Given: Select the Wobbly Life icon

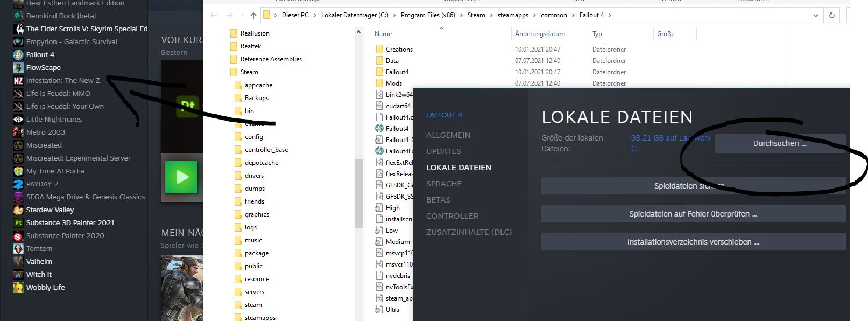Looking at the screenshot, I should 18,287.
